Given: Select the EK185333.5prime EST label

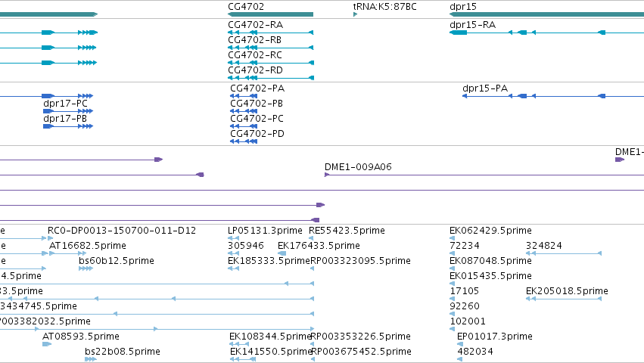Looking at the screenshot, I should point(269,261).
